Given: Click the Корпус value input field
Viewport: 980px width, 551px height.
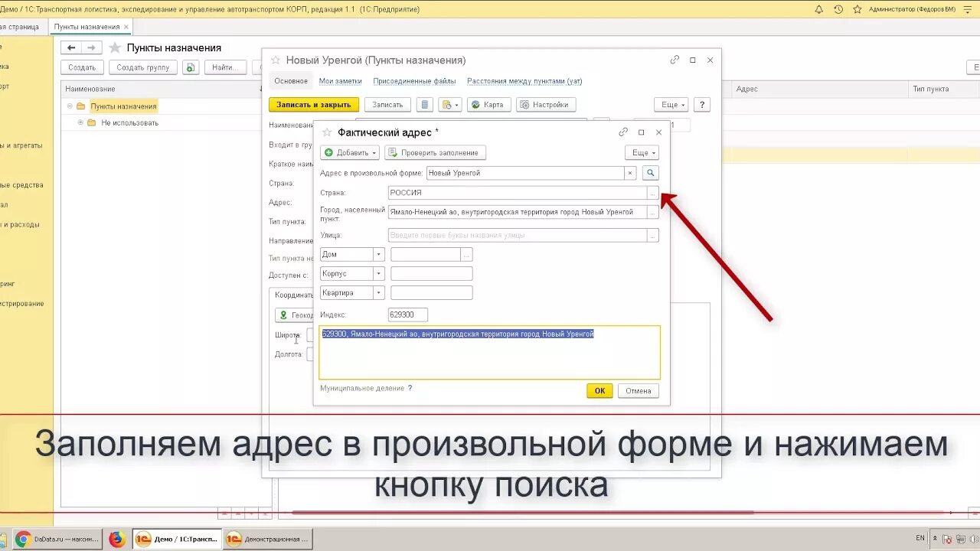Looking at the screenshot, I should pos(431,273).
